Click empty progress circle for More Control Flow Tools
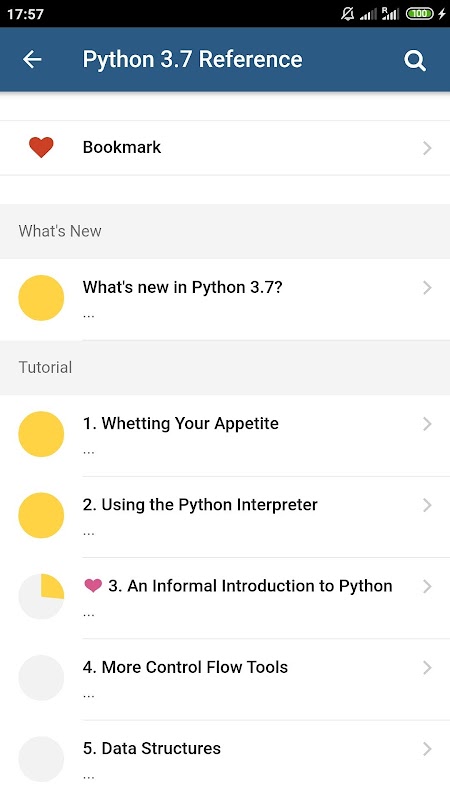 (41, 678)
